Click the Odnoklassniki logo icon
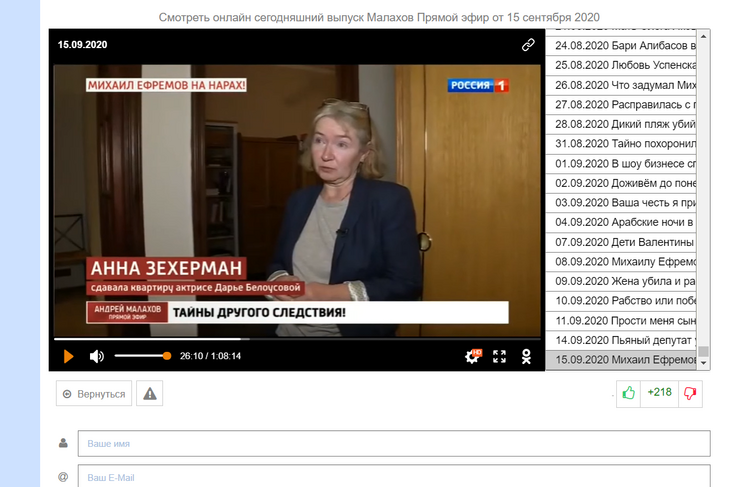 [526, 356]
